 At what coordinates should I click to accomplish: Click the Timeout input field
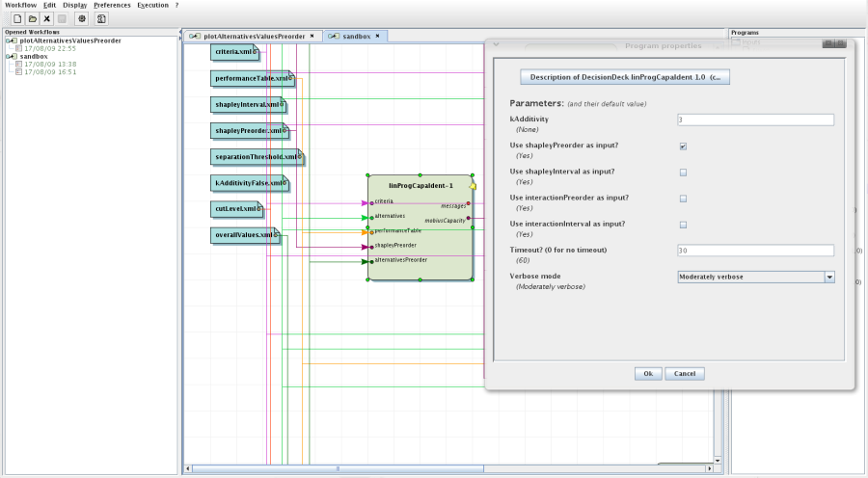755,251
